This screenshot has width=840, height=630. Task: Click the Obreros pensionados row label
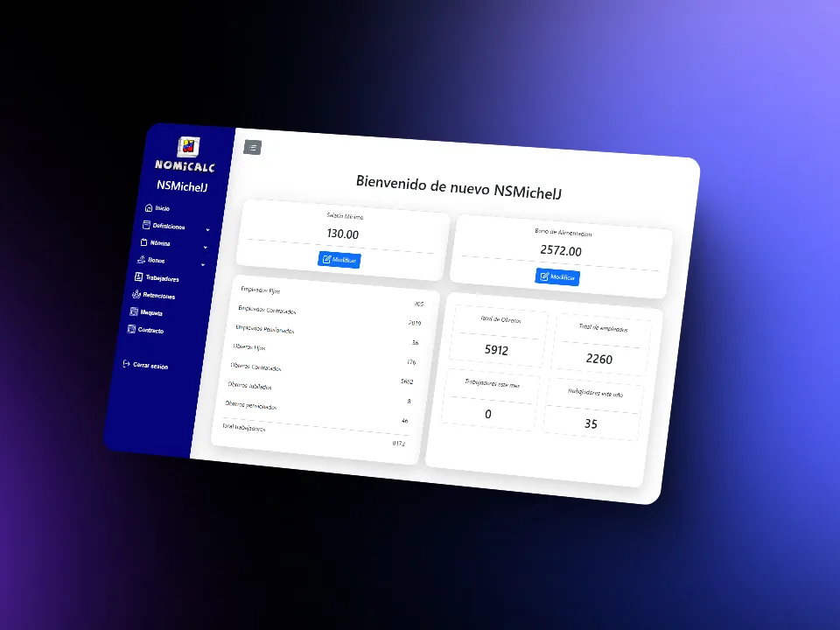[x=251, y=405]
